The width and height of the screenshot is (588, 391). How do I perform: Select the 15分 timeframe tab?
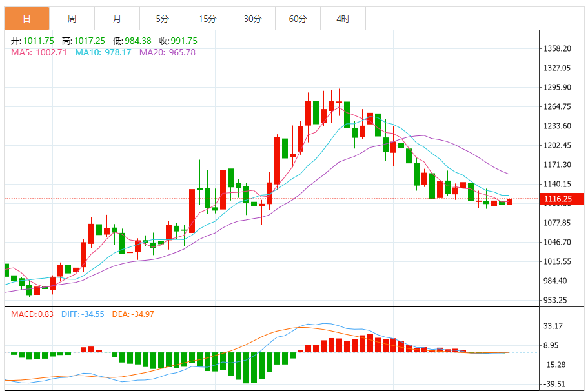point(207,19)
